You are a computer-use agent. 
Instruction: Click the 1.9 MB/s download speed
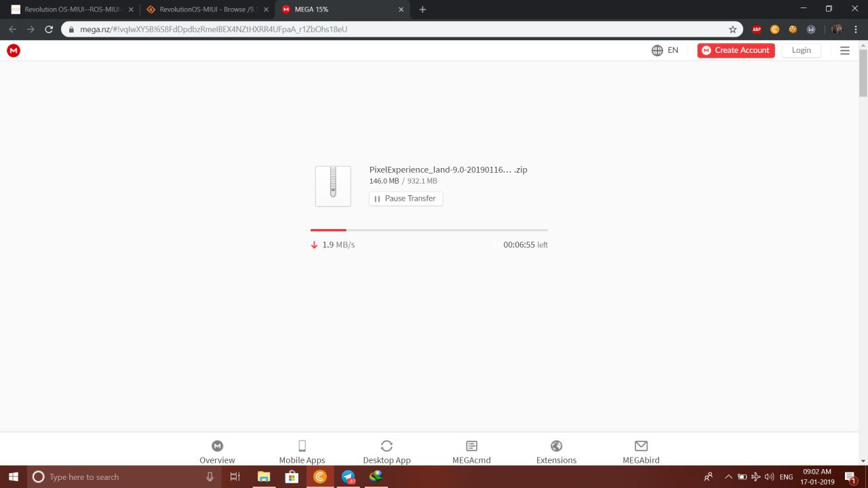(338, 245)
